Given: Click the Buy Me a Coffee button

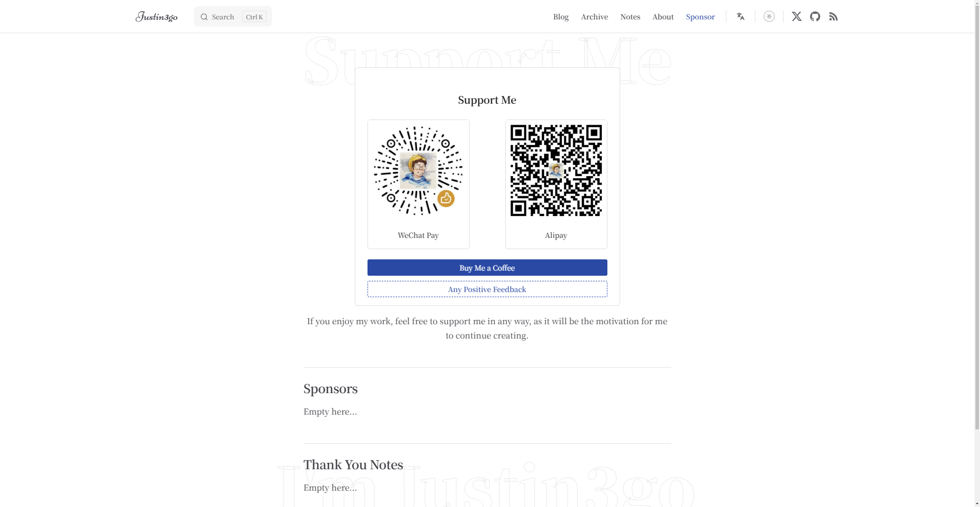Looking at the screenshot, I should [x=487, y=268].
